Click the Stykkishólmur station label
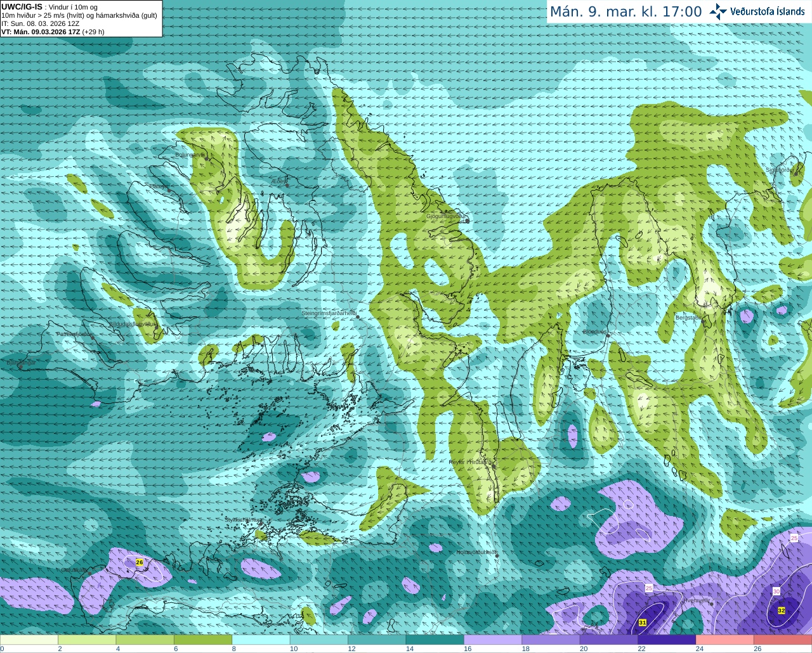 pyautogui.click(x=242, y=520)
